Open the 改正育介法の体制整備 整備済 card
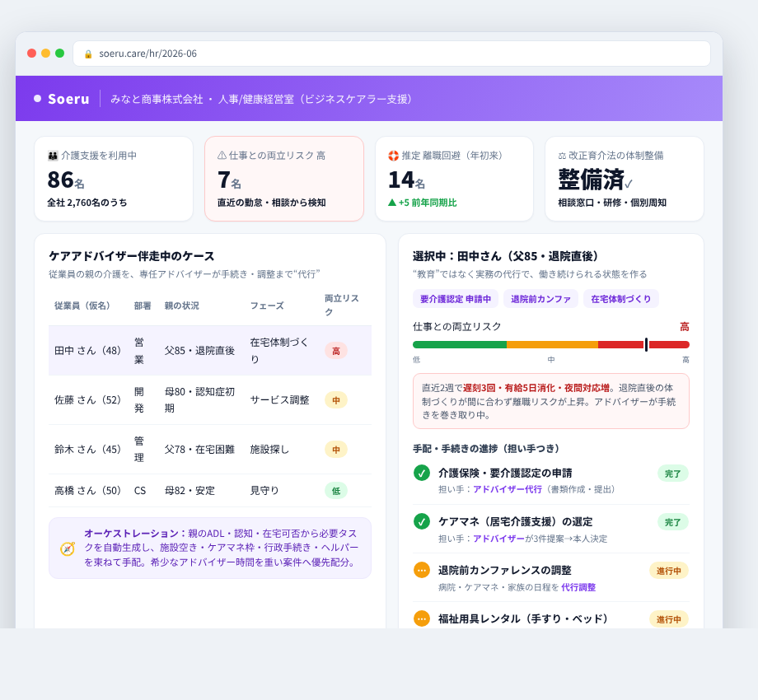The image size is (758, 700). coord(625,179)
